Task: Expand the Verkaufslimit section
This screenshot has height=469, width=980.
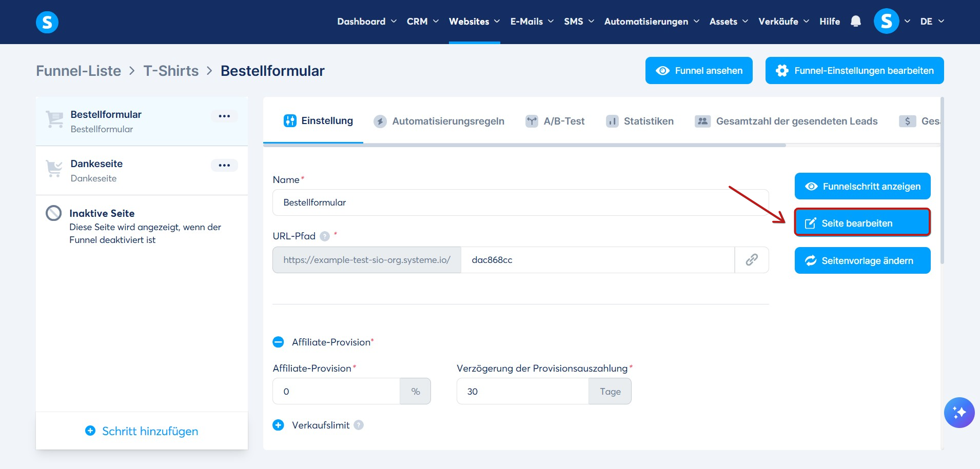Action: click(x=278, y=425)
